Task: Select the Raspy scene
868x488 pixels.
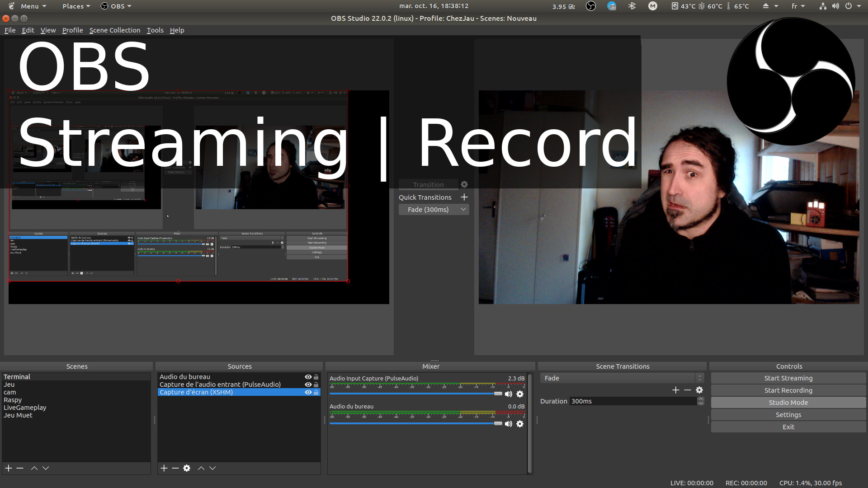Action: 76,400
